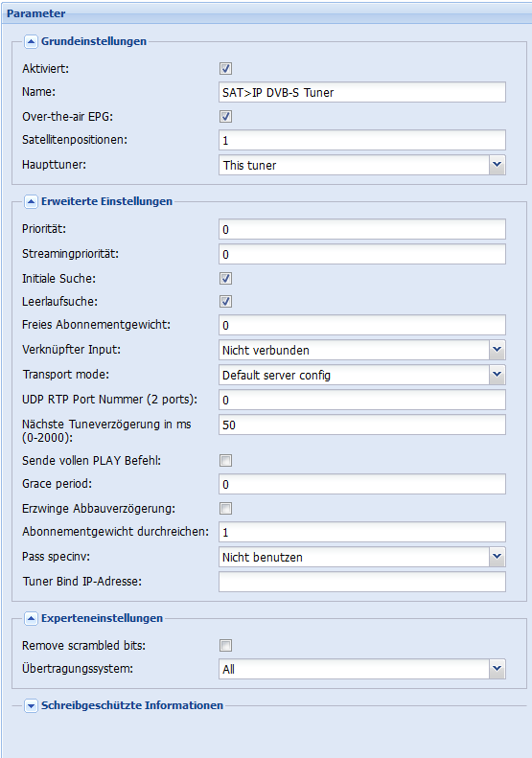Enable Remove scrambled bits checkbox
The height and width of the screenshot is (758, 532).
coord(225,645)
